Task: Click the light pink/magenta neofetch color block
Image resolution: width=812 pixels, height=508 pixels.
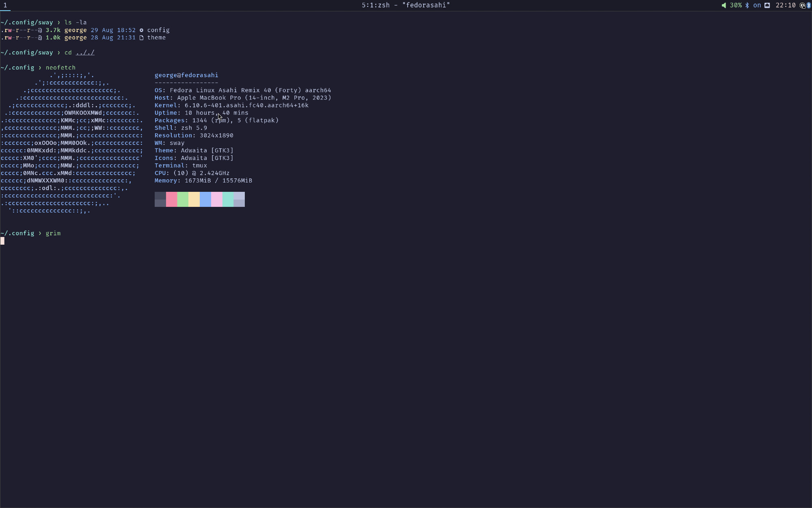Action: coord(217,199)
